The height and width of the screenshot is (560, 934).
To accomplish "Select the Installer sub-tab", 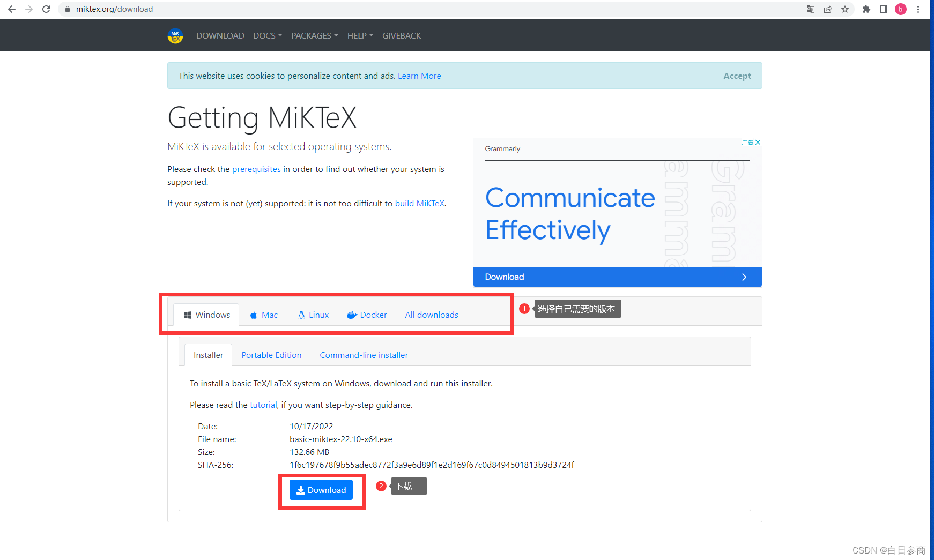I will point(209,355).
